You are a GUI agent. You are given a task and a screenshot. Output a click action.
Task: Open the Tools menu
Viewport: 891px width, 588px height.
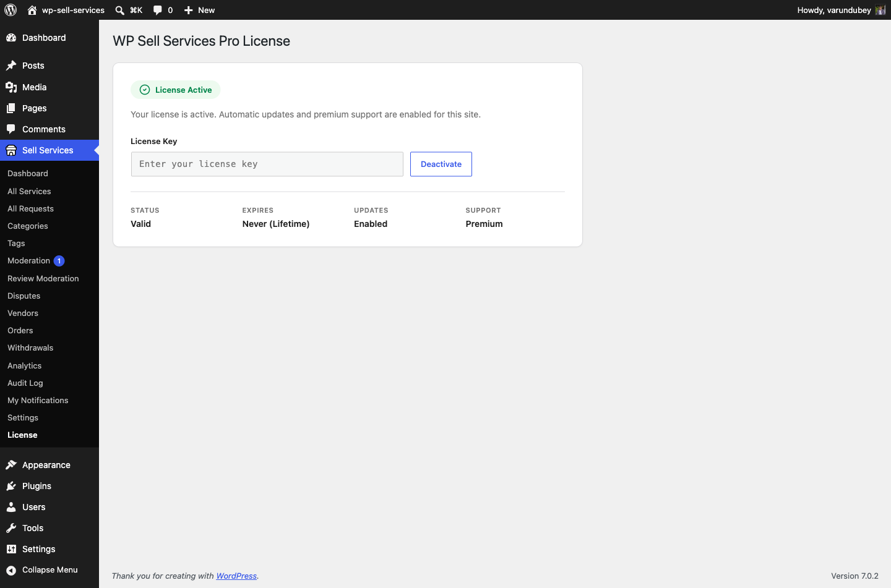click(49, 528)
